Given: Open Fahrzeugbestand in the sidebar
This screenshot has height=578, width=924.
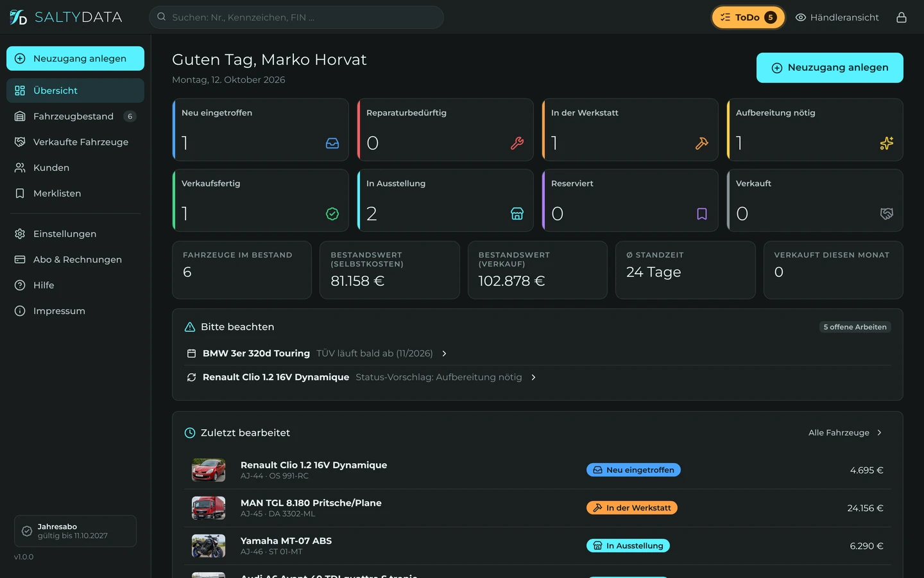Looking at the screenshot, I should click(x=75, y=116).
